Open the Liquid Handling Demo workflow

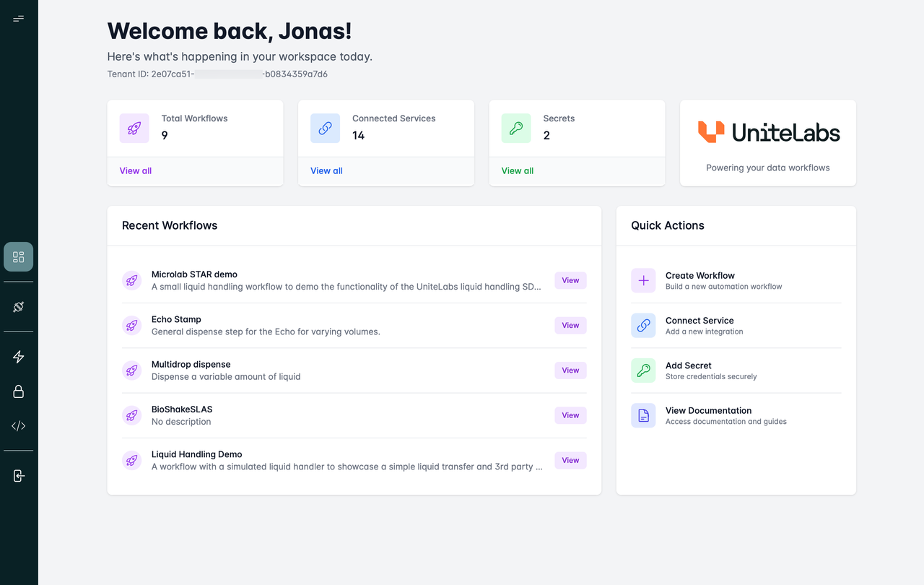pyautogui.click(x=570, y=460)
